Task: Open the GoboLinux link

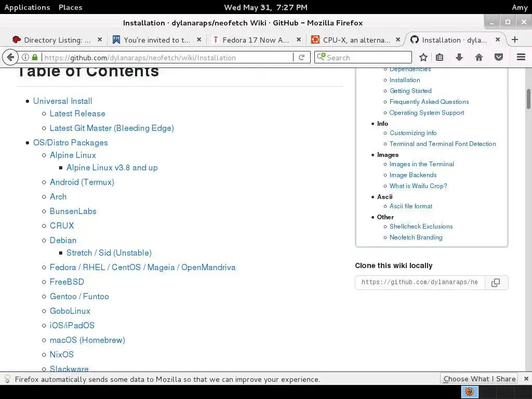Action: (x=70, y=311)
